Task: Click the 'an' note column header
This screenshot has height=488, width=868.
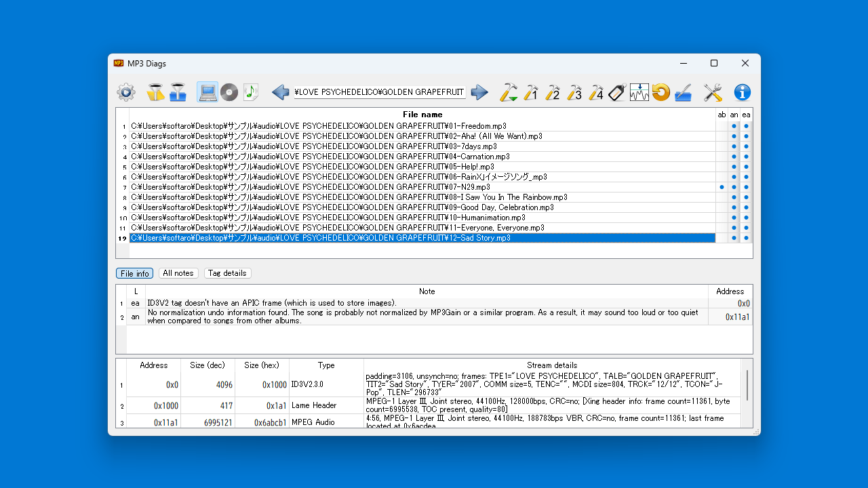Action: (734, 115)
